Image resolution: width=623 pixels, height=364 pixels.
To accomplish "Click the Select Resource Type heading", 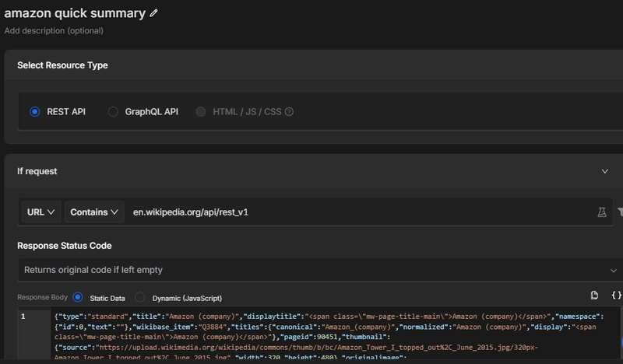I will pos(62,65).
